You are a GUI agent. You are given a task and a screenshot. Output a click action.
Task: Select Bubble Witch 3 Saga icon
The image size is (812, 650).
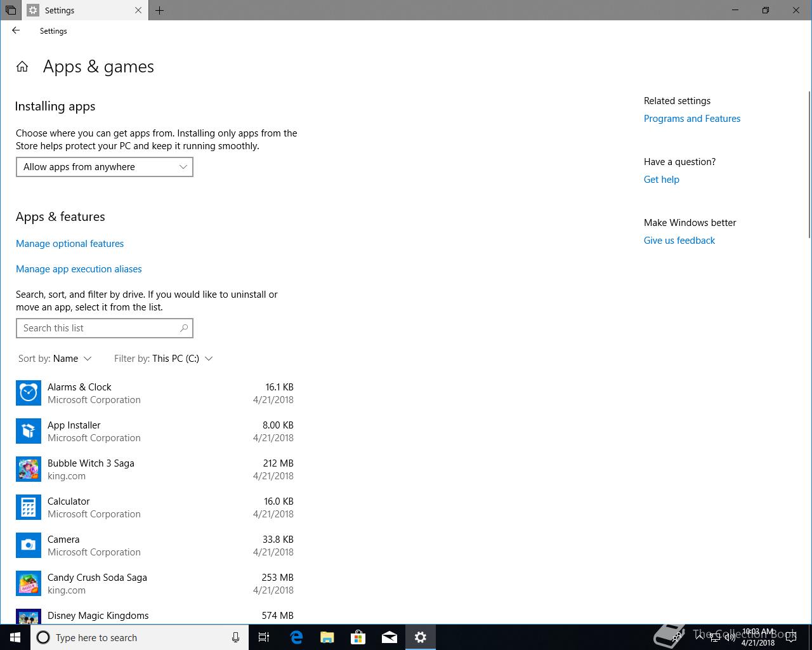click(x=29, y=469)
